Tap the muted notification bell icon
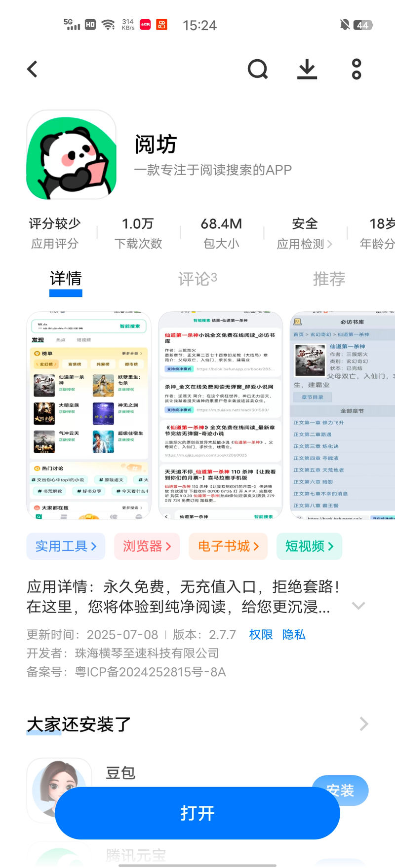This screenshot has height=868, width=395. pos(345,25)
